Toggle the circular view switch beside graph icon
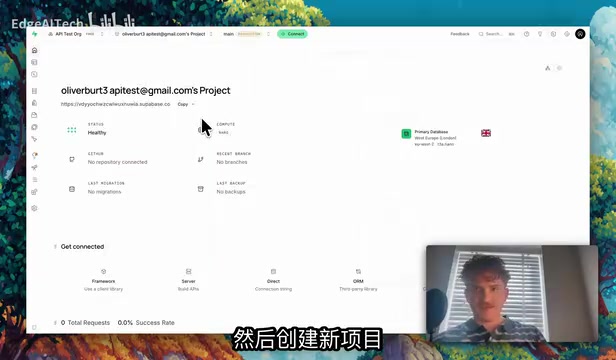The height and width of the screenshot is (360, 616). click(x=559, y=68)
